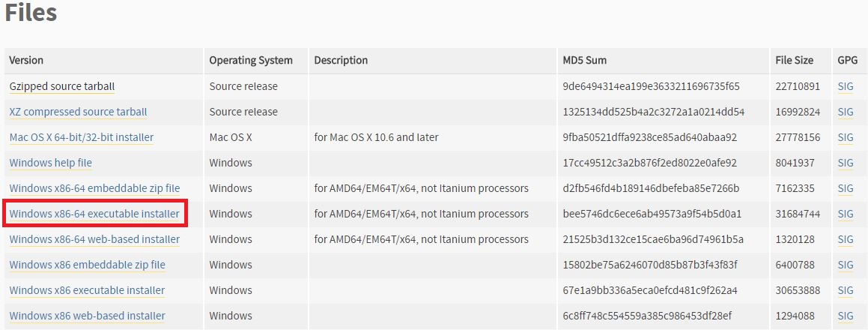Screen dimensions: 868x330
Task: Download Windows x86-64 executable installer
Action: [x=94, y=214]
